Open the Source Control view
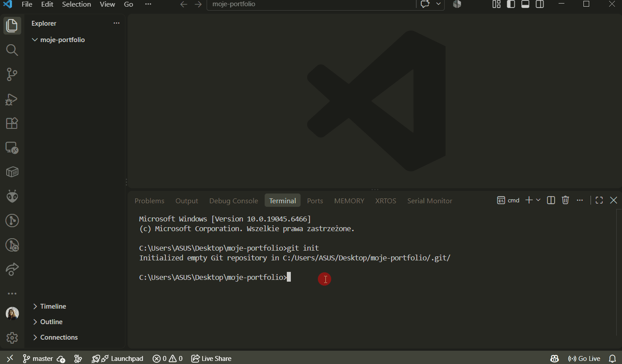 [x=12, y=74]
